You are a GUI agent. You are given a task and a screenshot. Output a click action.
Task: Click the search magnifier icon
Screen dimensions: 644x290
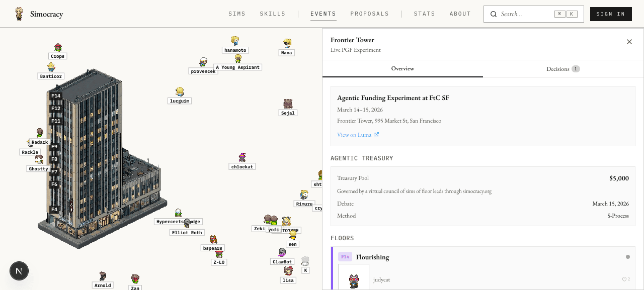pyautogui.click(x=494, y=14)
